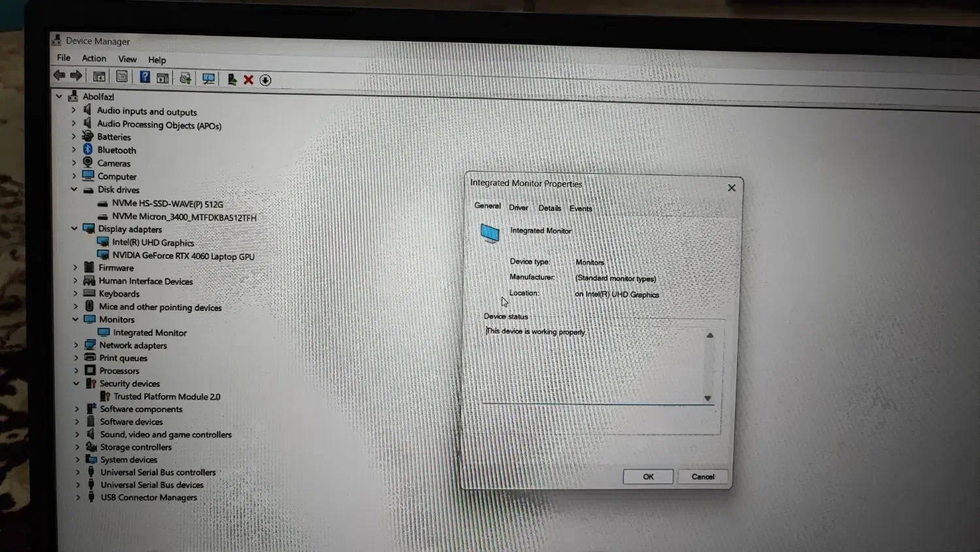Viewport: 980px width, 552px height.
Task: Select the Cameras category icon
Action: point(88,162)
